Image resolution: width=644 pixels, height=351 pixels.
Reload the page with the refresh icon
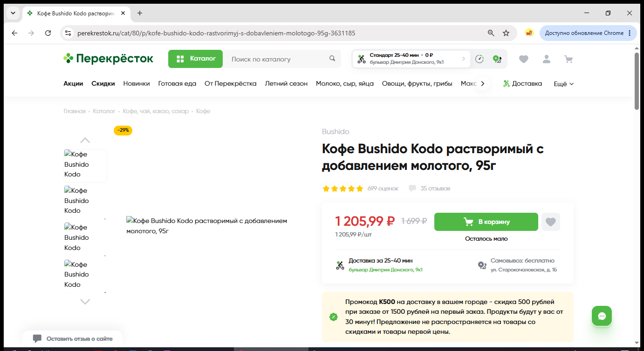tap(48, 33)
